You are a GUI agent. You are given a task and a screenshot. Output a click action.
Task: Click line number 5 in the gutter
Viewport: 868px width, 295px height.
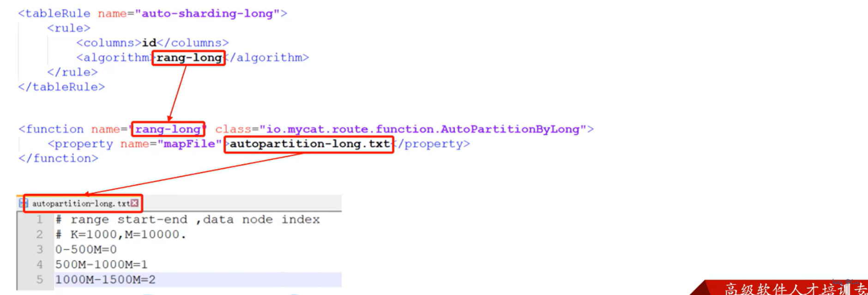point(40,280)
